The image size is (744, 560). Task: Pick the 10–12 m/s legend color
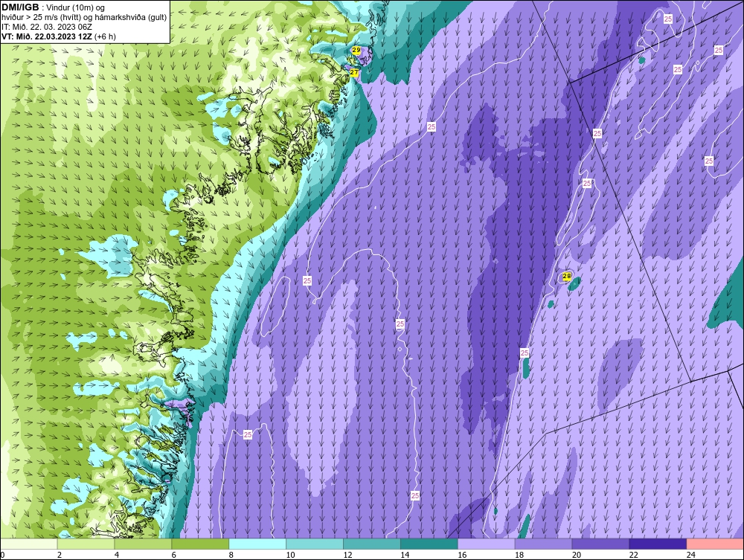pos(315,544)
